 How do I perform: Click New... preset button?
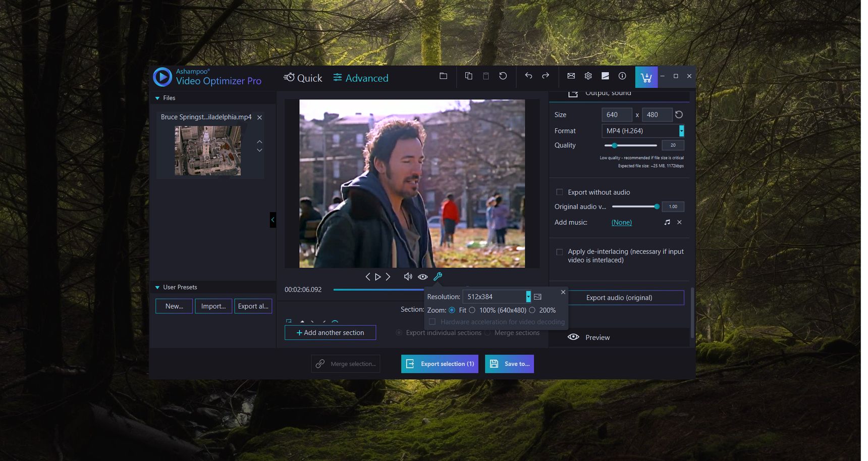point(174,306)
